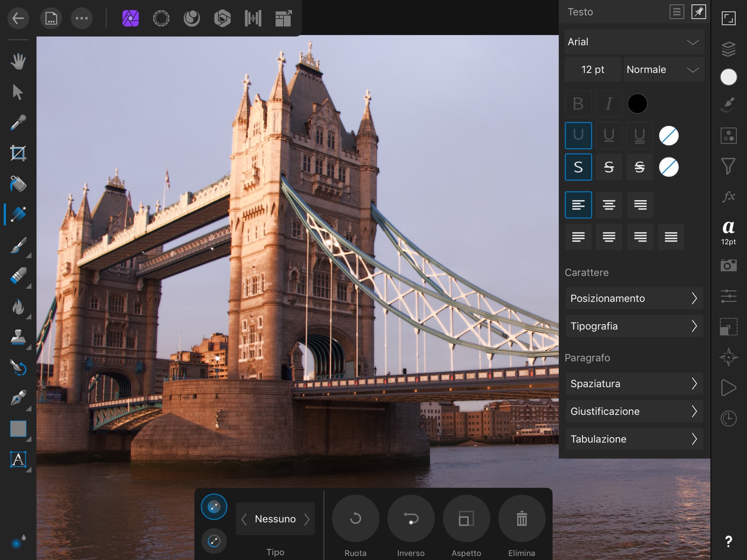Image resolution: width=747 pixels, height=560 pixels.
Task: Open the Normale font style dropdown
Action: [x=663, y=70]
